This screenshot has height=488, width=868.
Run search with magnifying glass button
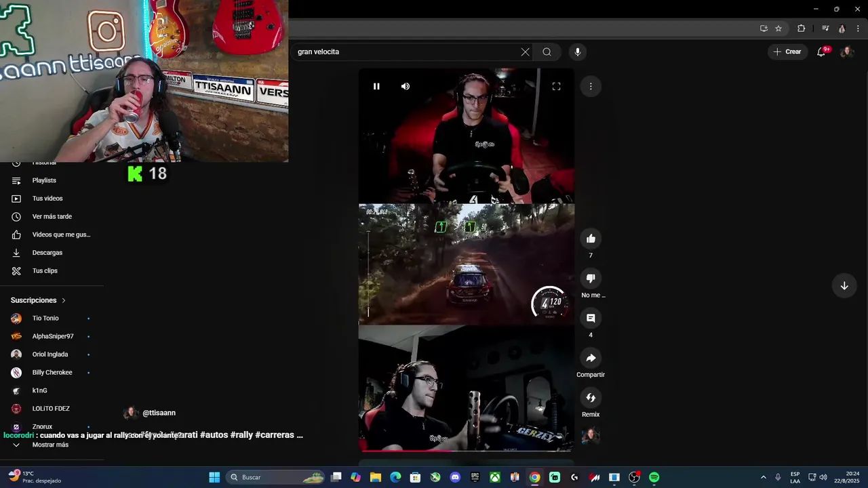point(547,52)
